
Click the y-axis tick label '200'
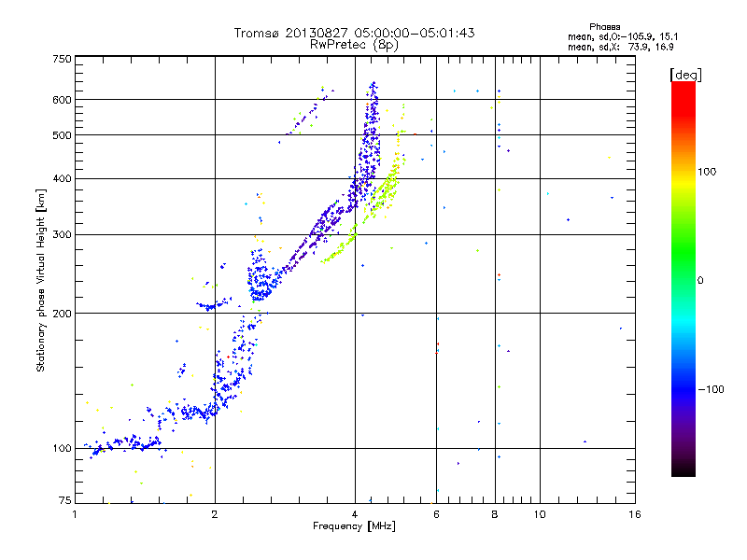coord(63,314)
